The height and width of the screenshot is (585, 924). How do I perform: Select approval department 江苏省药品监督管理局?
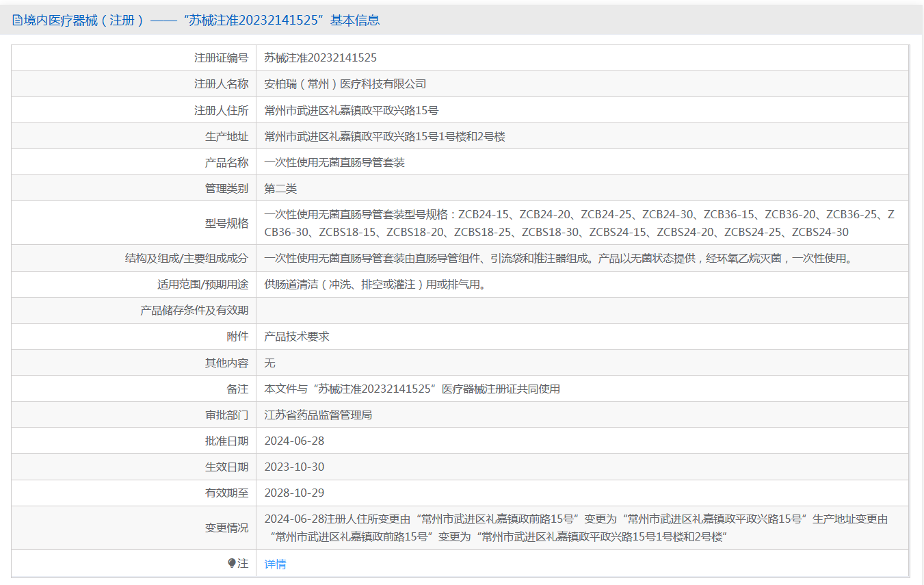coord(318,415)
